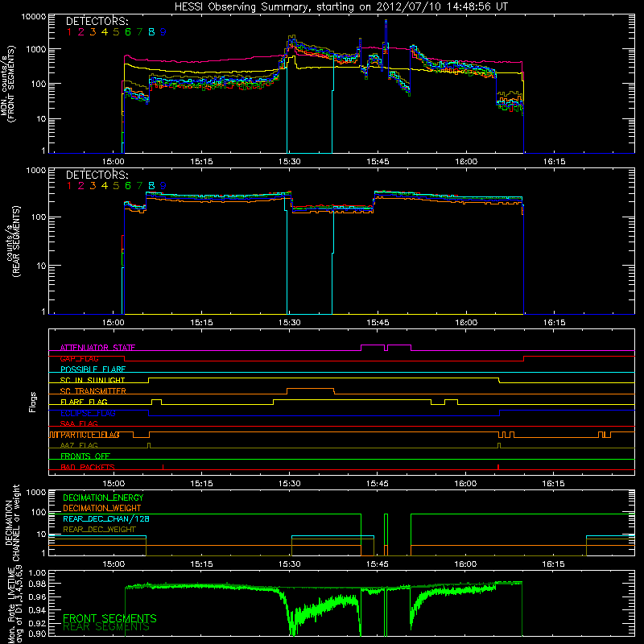Viewport: 644px width, 644px height.
Task: Click the POSSIBLE_FLARE flag label
Action: tap(93, 369)
